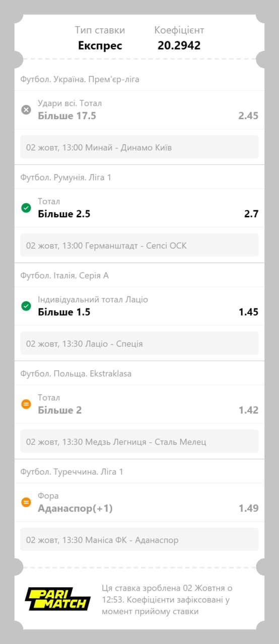Click the orange refund icon beside Аданаспор(+1)
The image size is (279, 644).
point(26,502)
